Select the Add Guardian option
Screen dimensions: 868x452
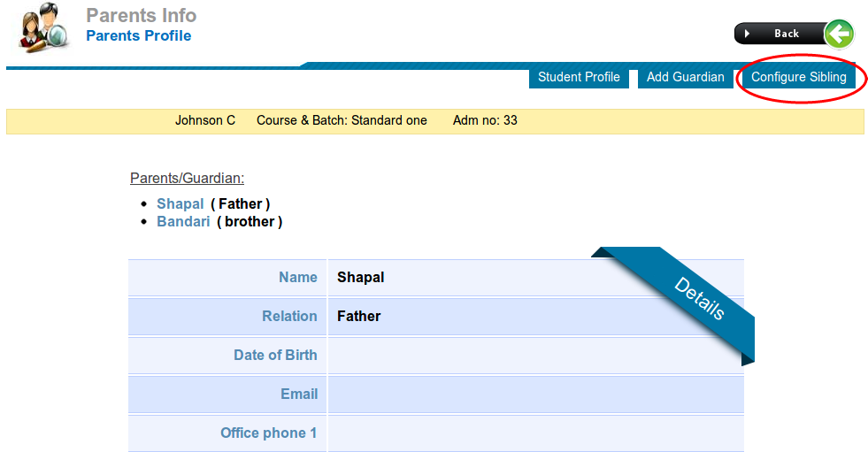click(x=685, y=77)
